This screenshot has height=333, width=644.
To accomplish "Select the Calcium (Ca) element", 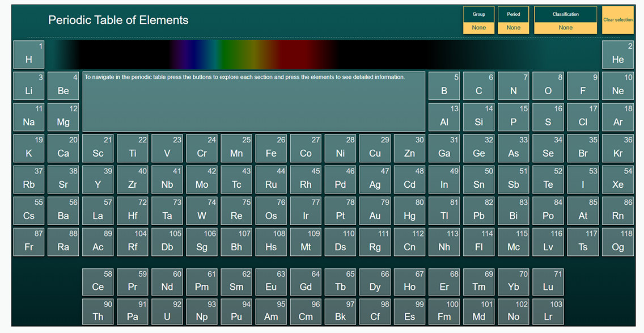I will coord(63,149).
